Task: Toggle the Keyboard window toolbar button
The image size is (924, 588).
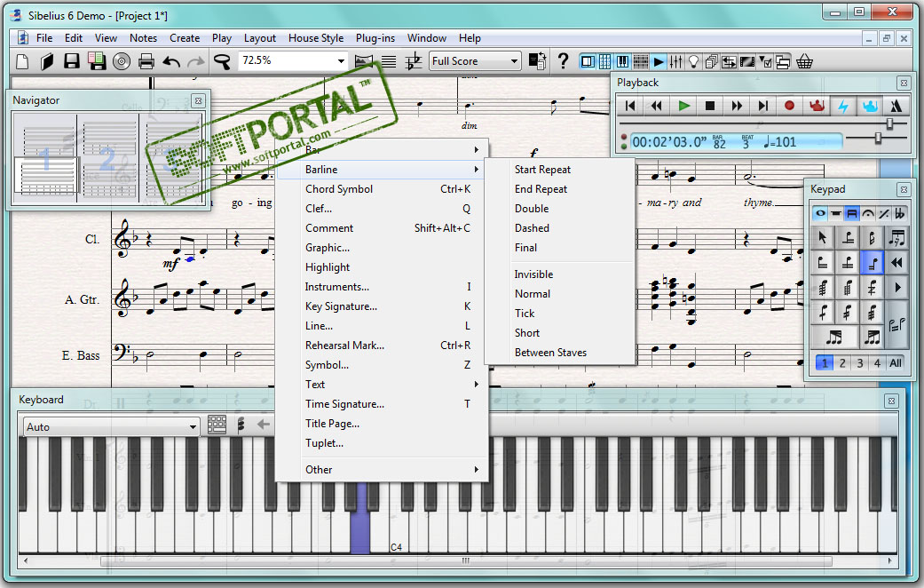Action: pos(623,61)
